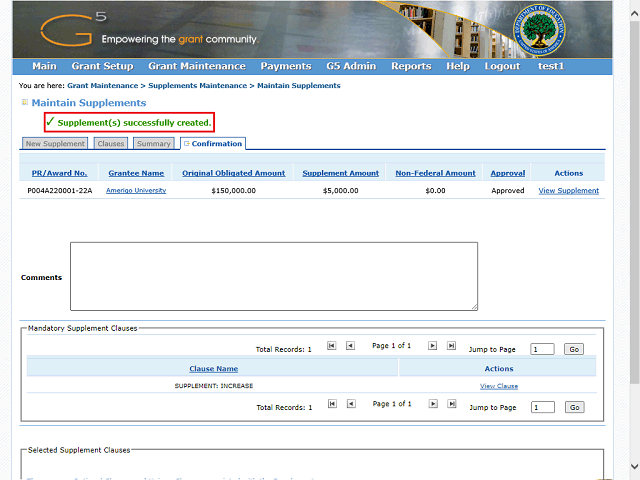Go to next page in upper clause pager
The width and height of the screenshot is (640, 480).
432,346
